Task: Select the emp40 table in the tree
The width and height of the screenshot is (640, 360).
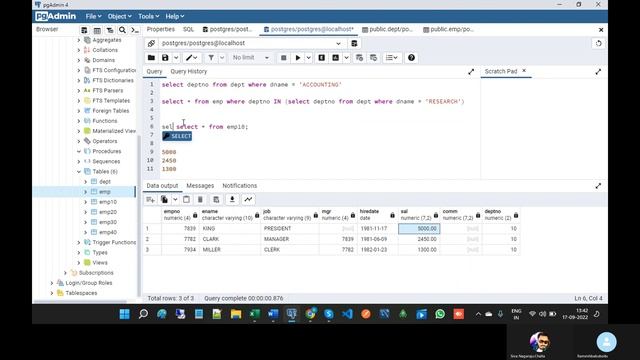Action: 108,232
